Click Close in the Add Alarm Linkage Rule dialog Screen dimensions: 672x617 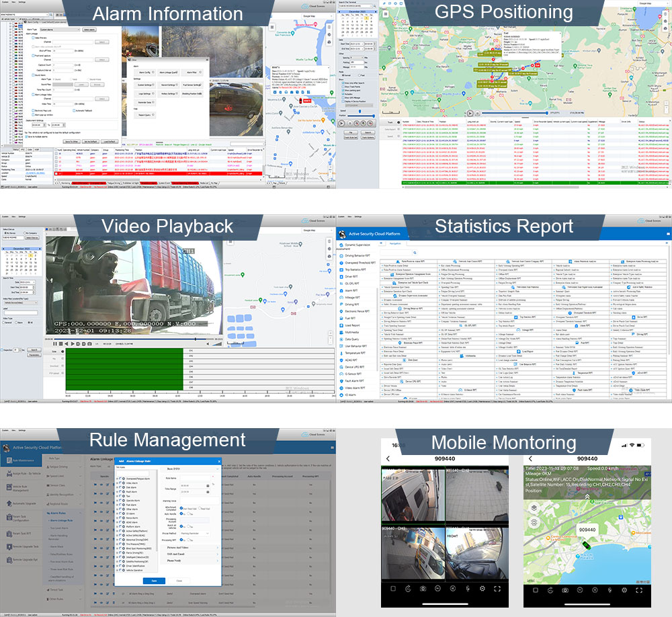tap(179, 581)
